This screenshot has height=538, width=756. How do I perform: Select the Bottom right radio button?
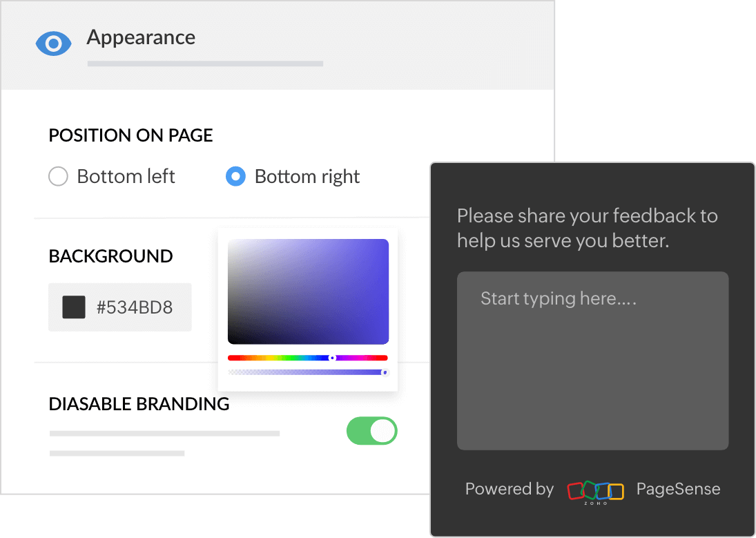[x=235, y=176]
